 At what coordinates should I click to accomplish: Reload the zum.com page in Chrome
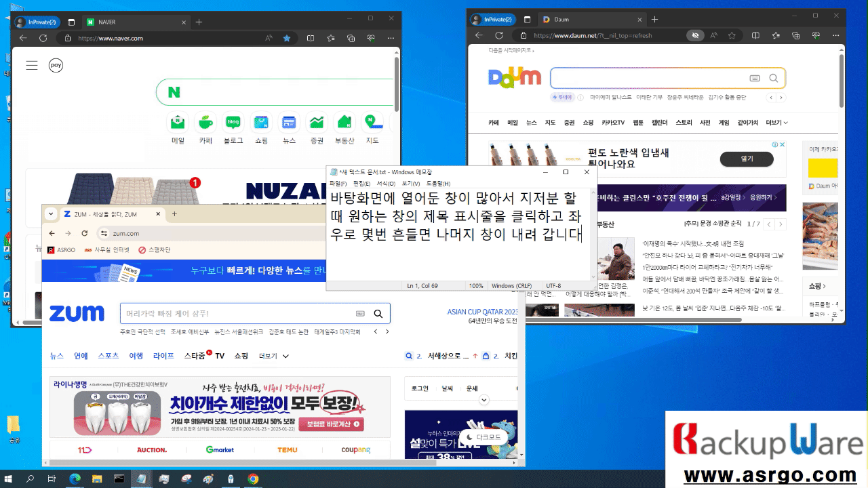[x=85, y=233]
